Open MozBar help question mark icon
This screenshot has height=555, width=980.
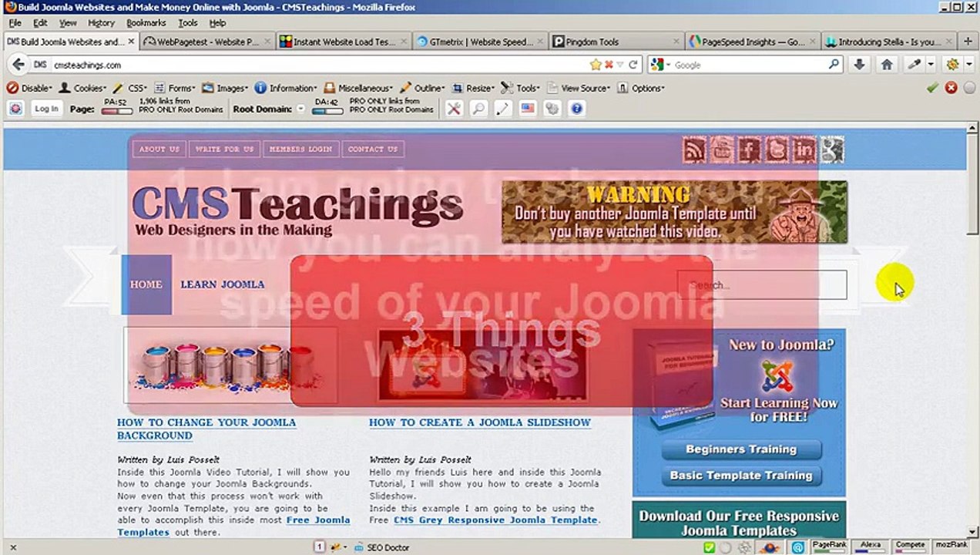click(576, 109)
